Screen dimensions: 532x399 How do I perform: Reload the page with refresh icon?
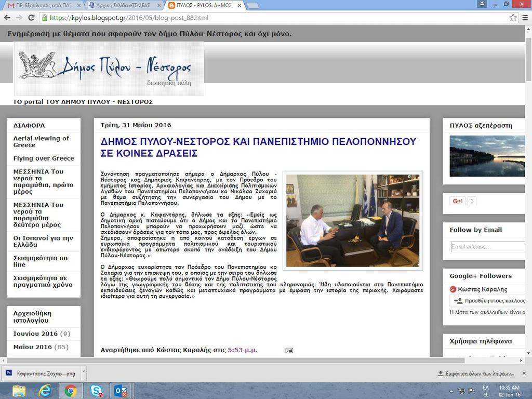[x=31, y=18]
